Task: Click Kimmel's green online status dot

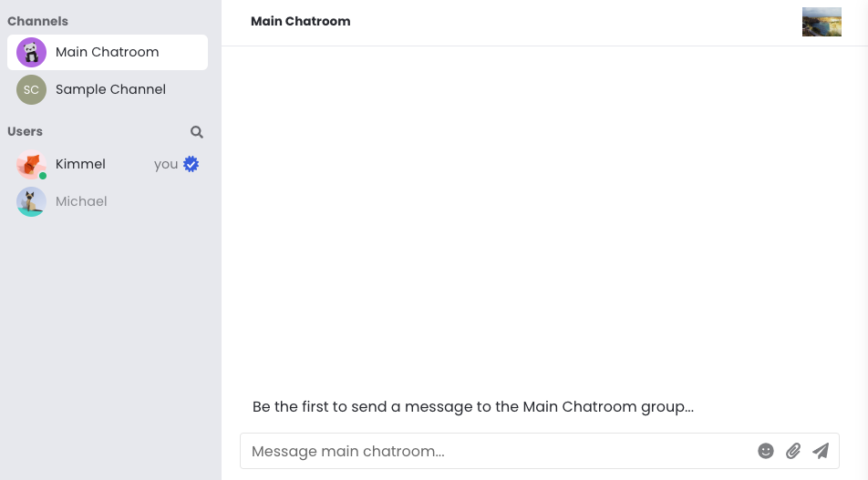Action: 43,175
